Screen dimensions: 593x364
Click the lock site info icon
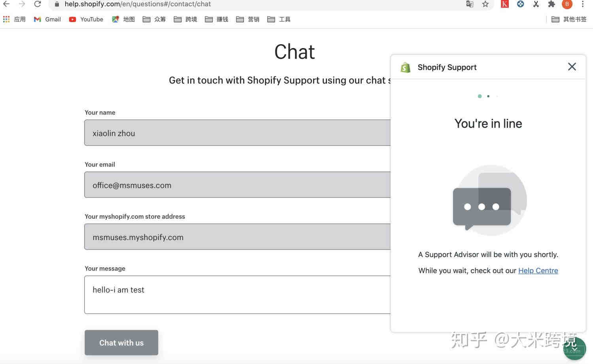coord(57,4)
